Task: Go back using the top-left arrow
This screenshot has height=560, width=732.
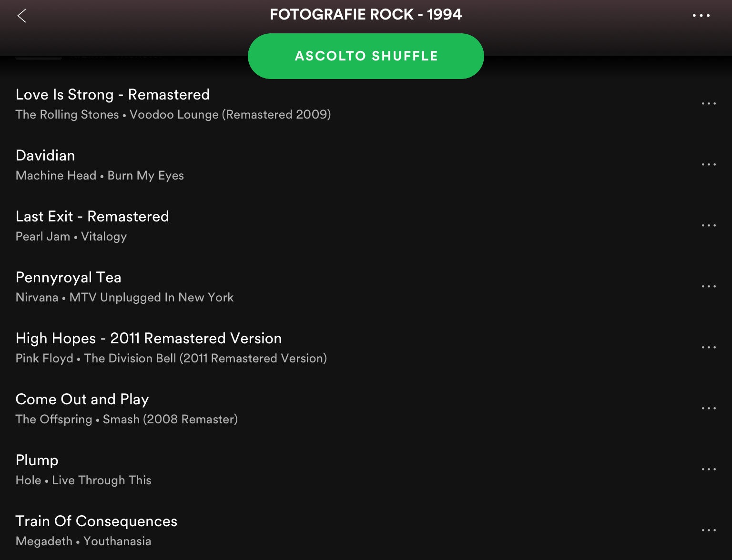Action: [22, 16]
